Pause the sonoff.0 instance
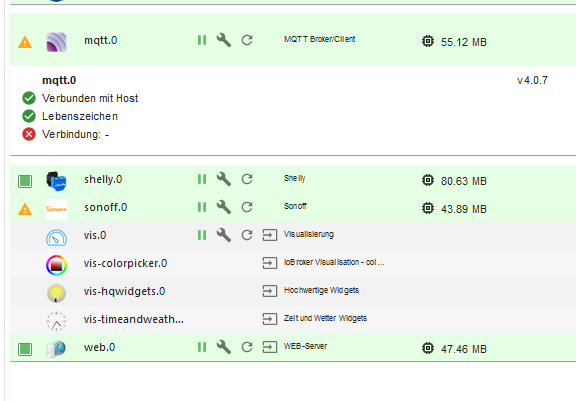The image size is (576, 401). coord(202,207)
